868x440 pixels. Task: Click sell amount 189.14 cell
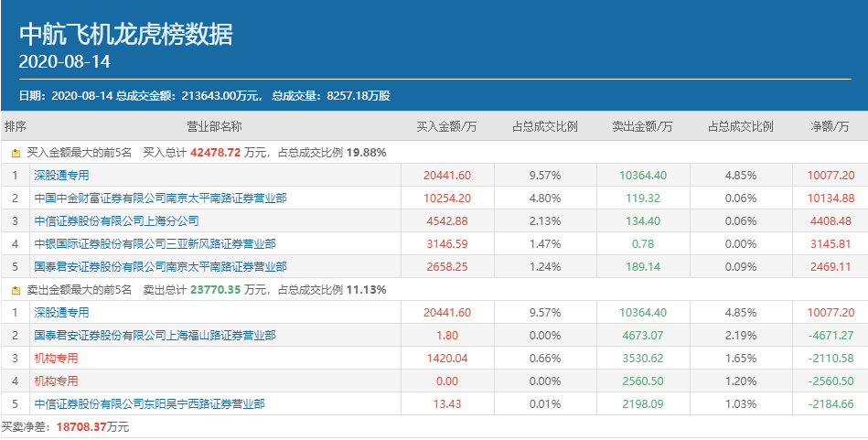point(643,267)
